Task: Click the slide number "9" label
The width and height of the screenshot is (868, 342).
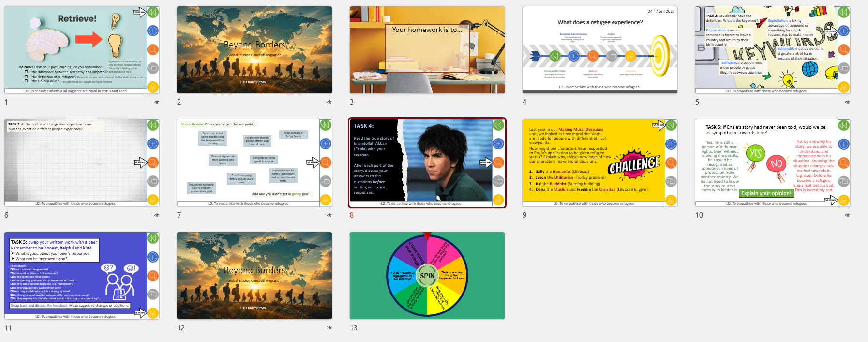Action: [524, 215]
